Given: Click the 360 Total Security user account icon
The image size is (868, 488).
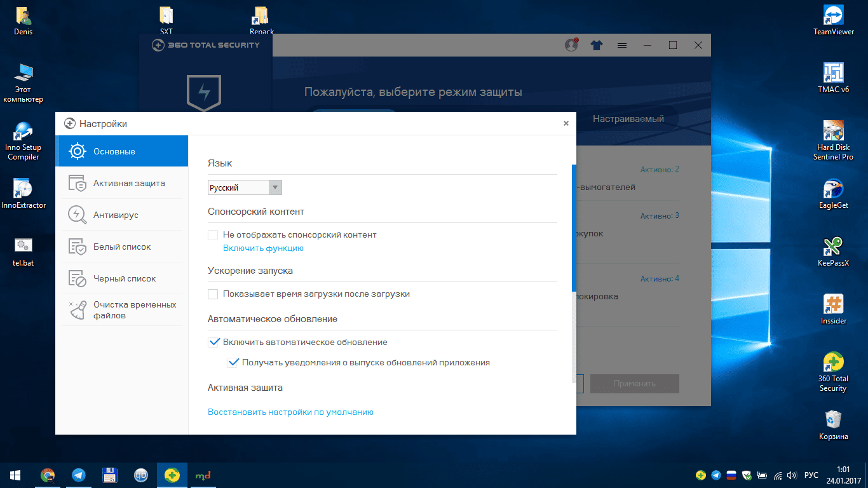Looking at the screenshot, I should (x=571, y=45).
